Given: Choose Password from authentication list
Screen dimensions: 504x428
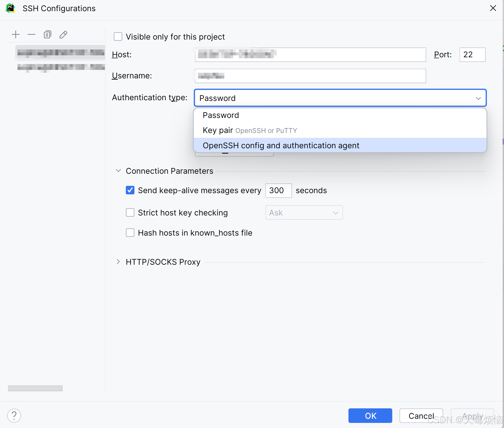Looking at the screenshot, I should tap(340, 115).
